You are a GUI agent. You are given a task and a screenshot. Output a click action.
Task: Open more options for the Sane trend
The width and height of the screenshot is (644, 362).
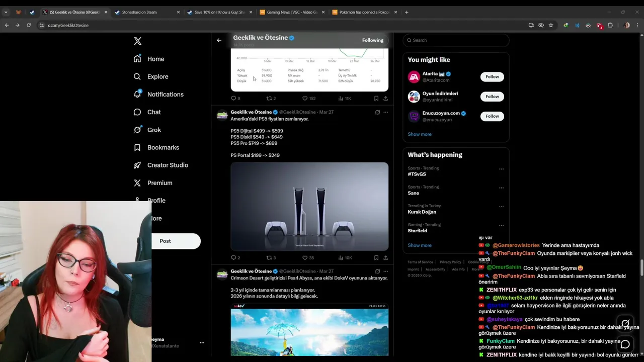coord(501,188)
